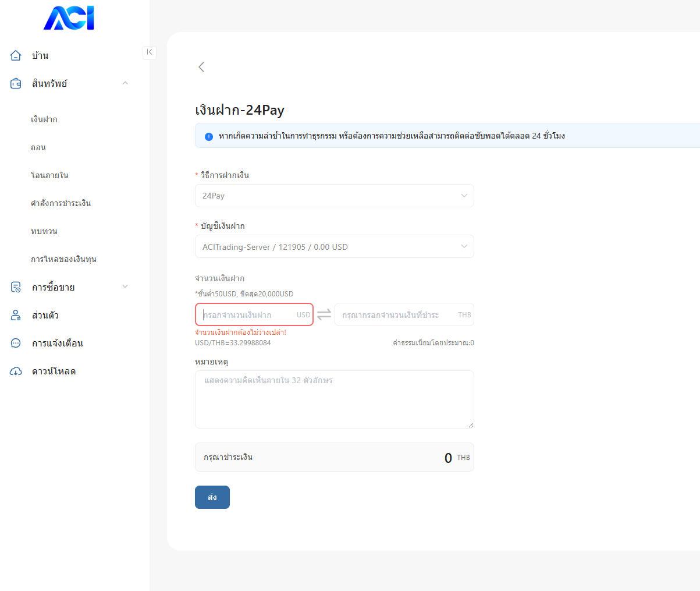Click the ACI logo
This screenshot has width=700, height=591.
[x=69, y=18]
